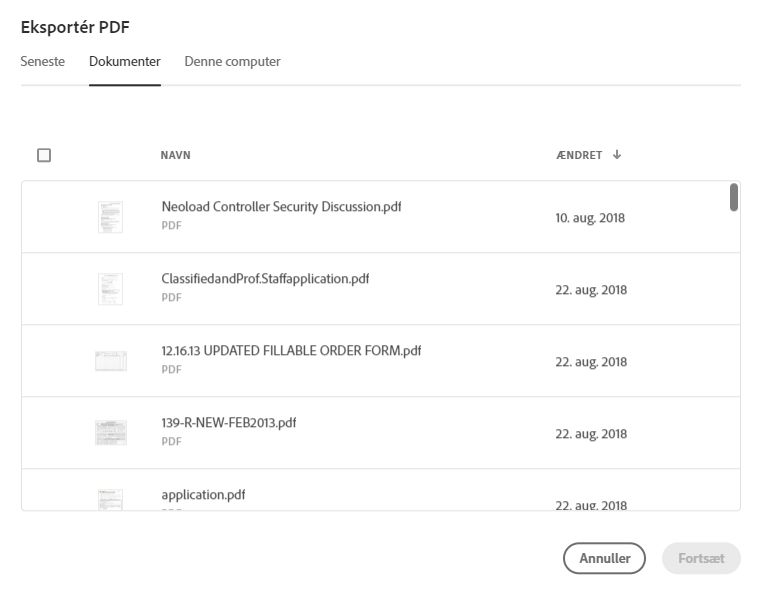
Task: Select Neoload Controller Security Discussion.pdf file name
Action: pyautogui.click(x=281, y=207)
